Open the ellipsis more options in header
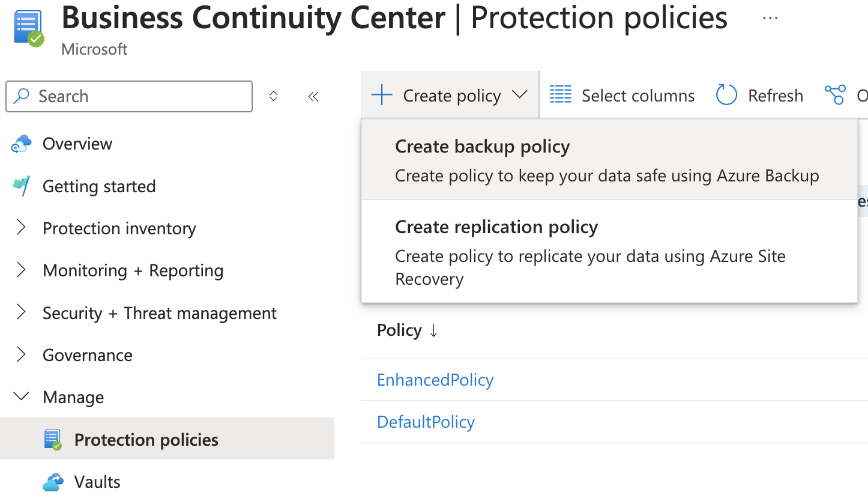 [x=770, y=18]
